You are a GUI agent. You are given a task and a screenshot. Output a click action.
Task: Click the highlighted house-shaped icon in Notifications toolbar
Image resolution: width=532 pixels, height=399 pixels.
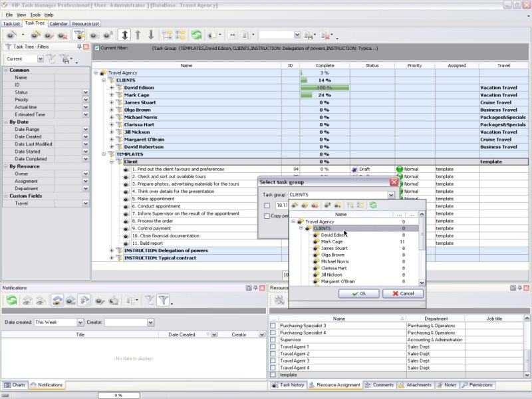pos(57,301)
